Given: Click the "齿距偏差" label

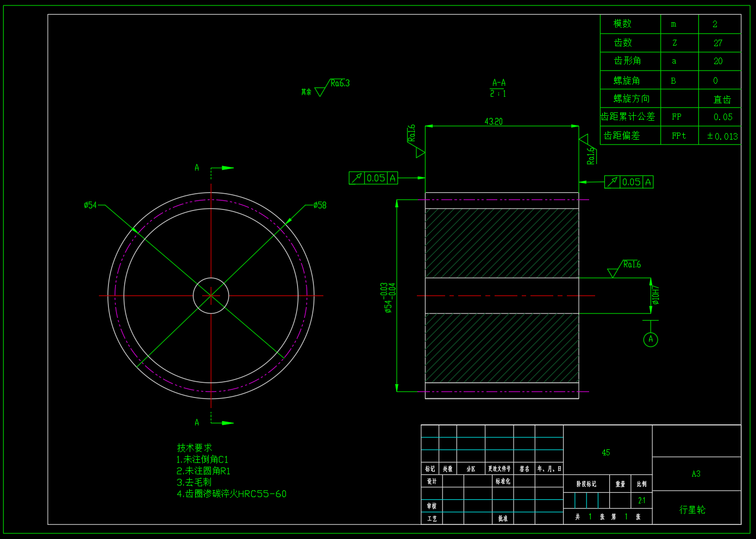Looking at the screenshot, I should point(622,136).
